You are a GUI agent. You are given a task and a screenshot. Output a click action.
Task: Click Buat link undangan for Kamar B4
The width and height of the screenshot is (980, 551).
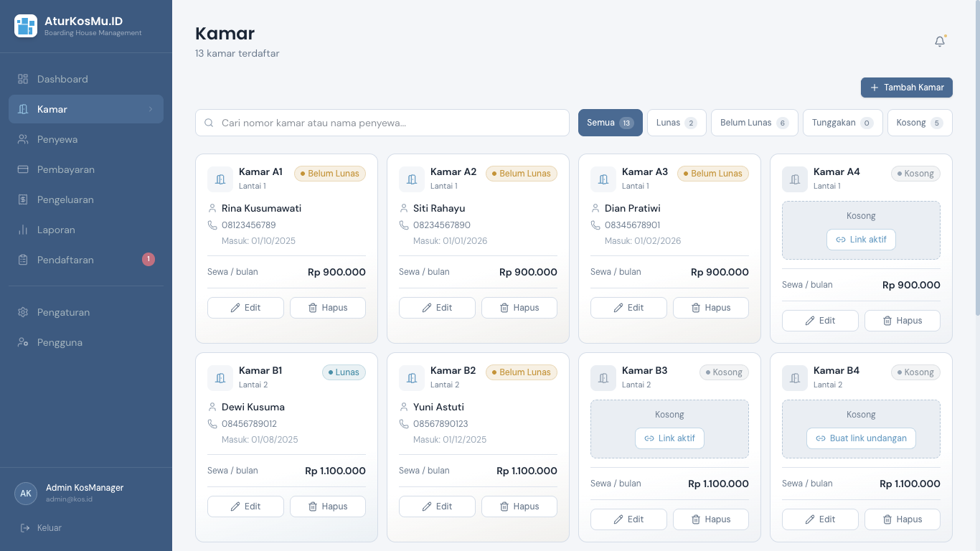pos(861,438)
